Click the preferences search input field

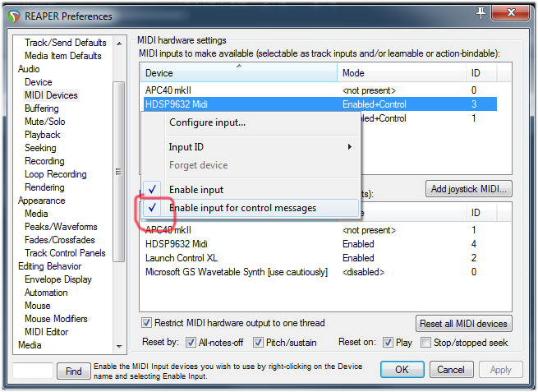pos(33,371)
